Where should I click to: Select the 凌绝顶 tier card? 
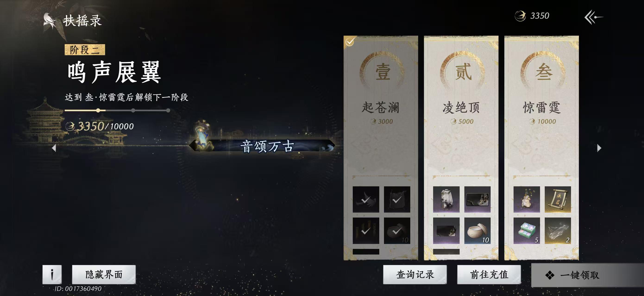click(461, 148)
